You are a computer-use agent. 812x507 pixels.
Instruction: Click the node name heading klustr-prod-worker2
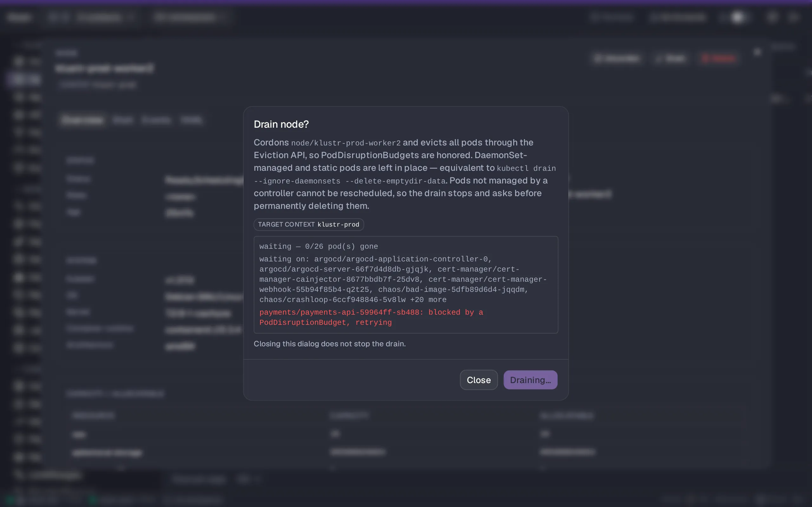(104, 68)
